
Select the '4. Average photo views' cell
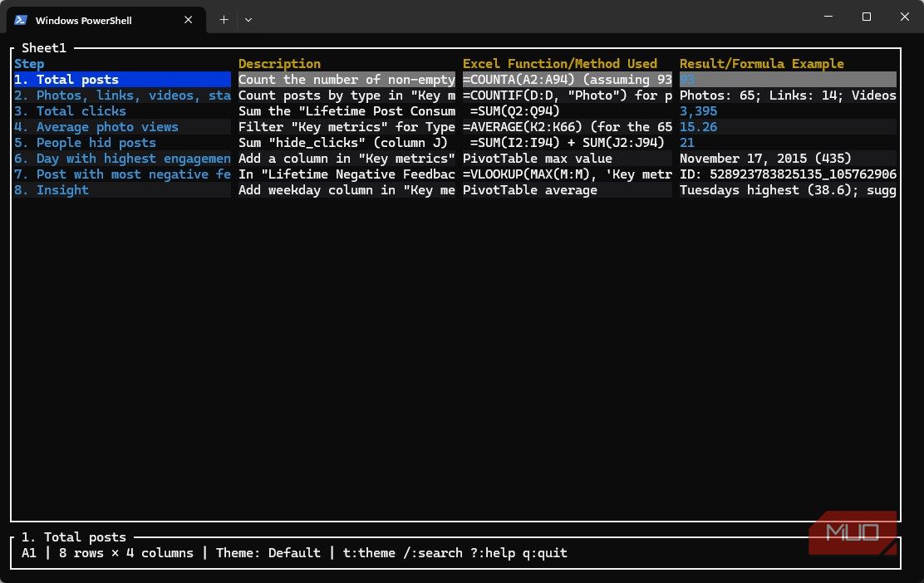click(x=122, y=126)
